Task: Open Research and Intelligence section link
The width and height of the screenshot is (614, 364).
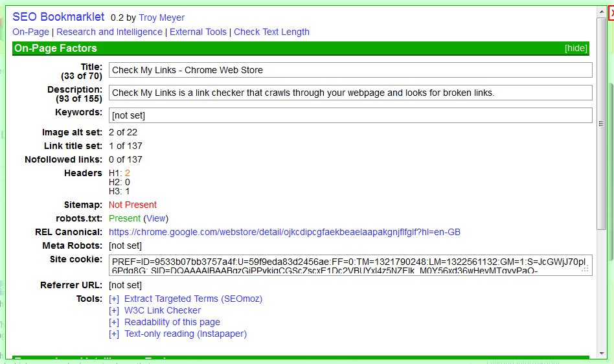Action: click(109, 32)
